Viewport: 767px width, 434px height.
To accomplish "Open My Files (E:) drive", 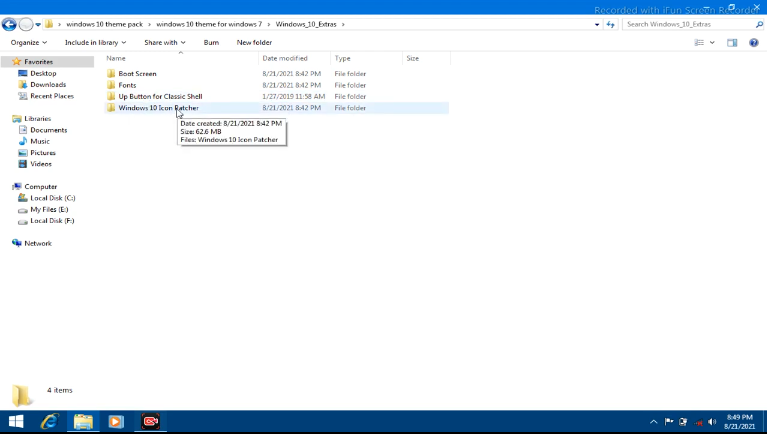I will click(49, 209).
